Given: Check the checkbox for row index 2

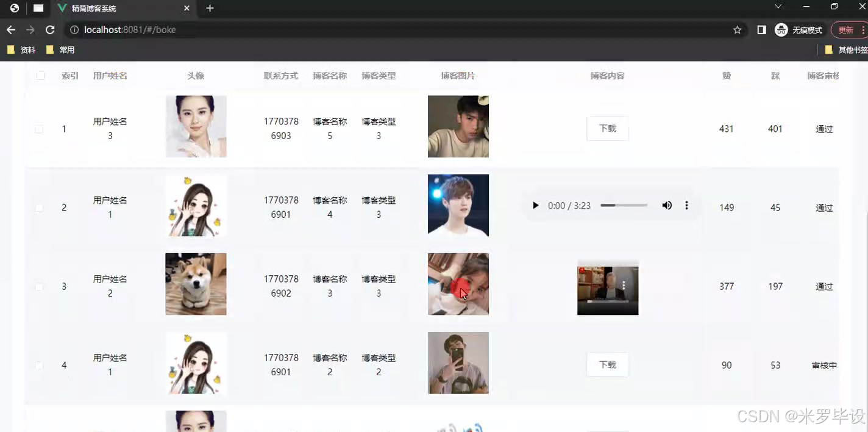Looking at the screenshot, I should point(39,207).
